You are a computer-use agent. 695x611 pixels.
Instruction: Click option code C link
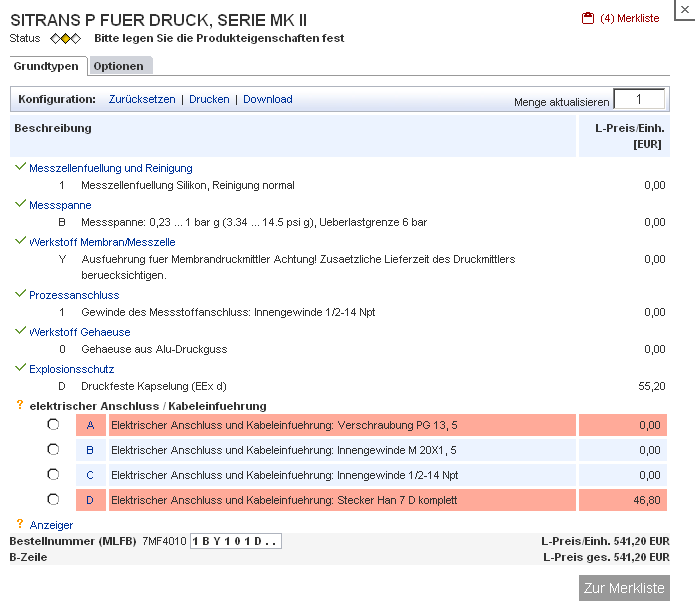coord(90,475)
